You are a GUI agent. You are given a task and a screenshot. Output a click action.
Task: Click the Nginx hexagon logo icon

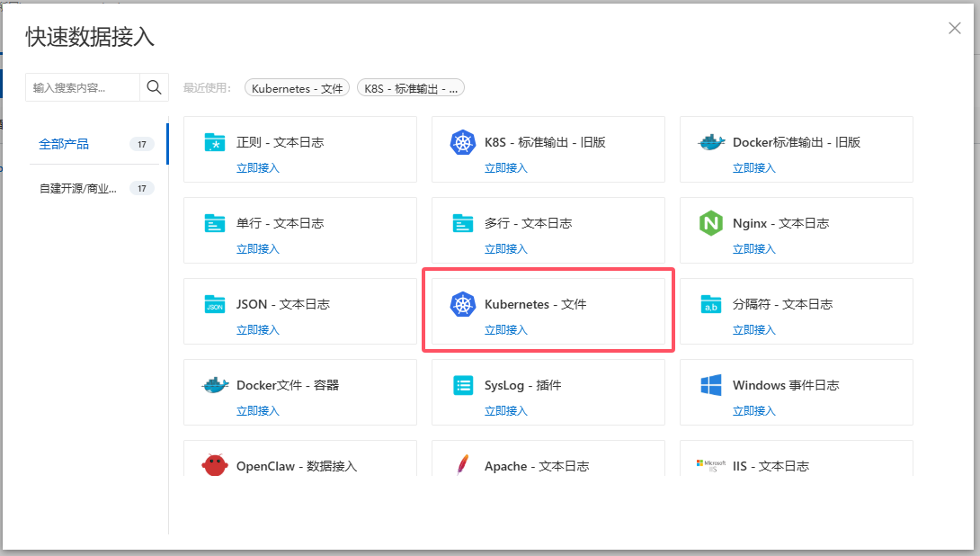tap(711, 223)
